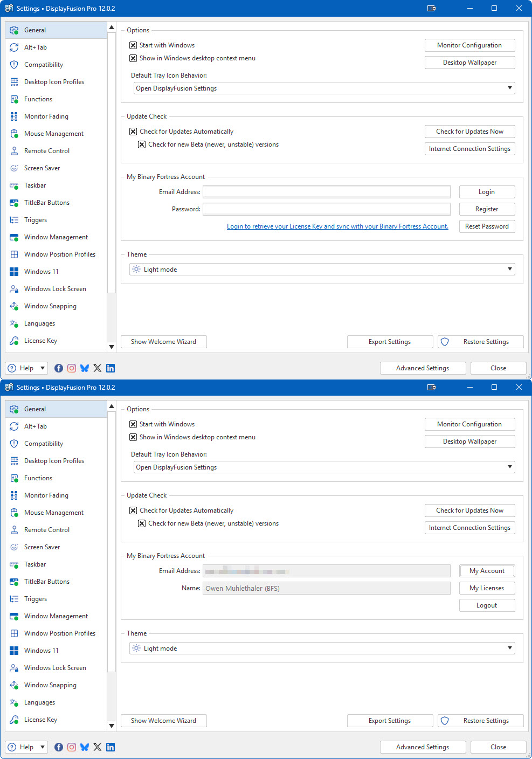Select Window Snapping in the signed-out window sidebar
This screenshot has height=759, width=532.
pos(50,306)
